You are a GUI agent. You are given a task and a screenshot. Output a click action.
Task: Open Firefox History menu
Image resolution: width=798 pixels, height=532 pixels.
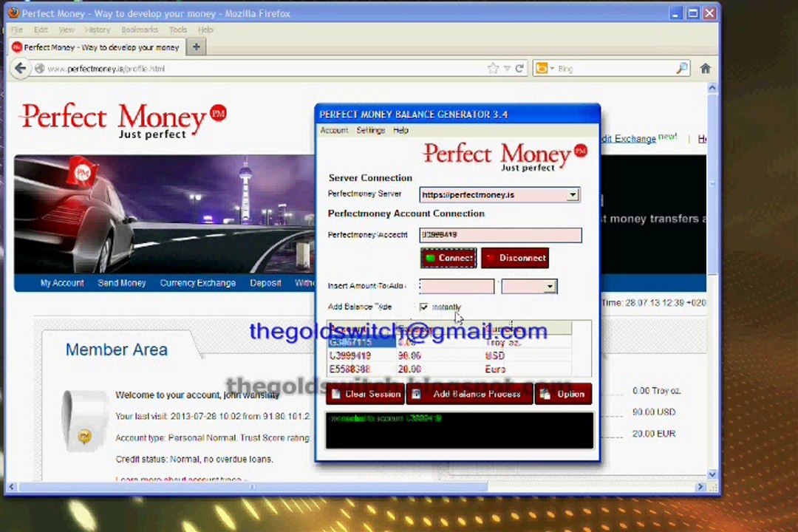pos(98,30)
